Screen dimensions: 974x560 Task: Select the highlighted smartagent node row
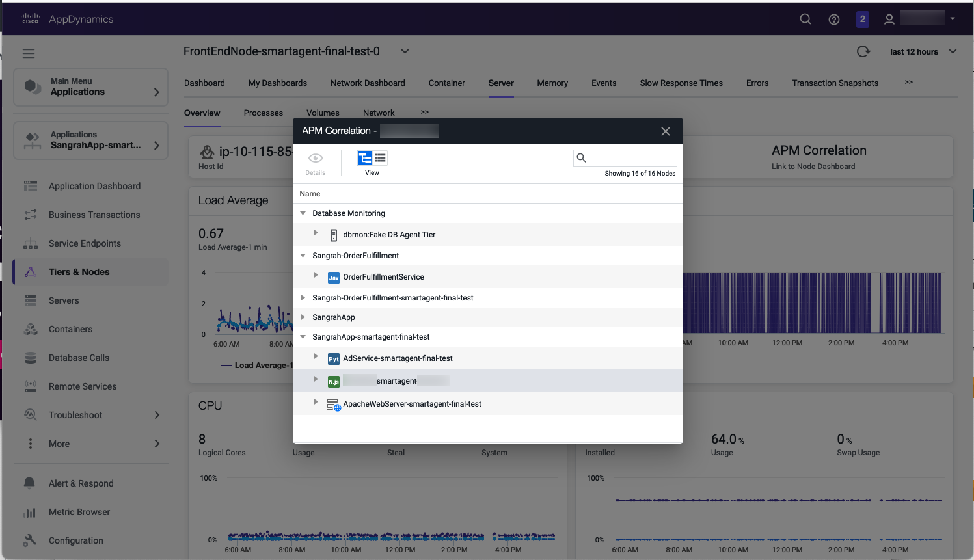click(488, 381)
